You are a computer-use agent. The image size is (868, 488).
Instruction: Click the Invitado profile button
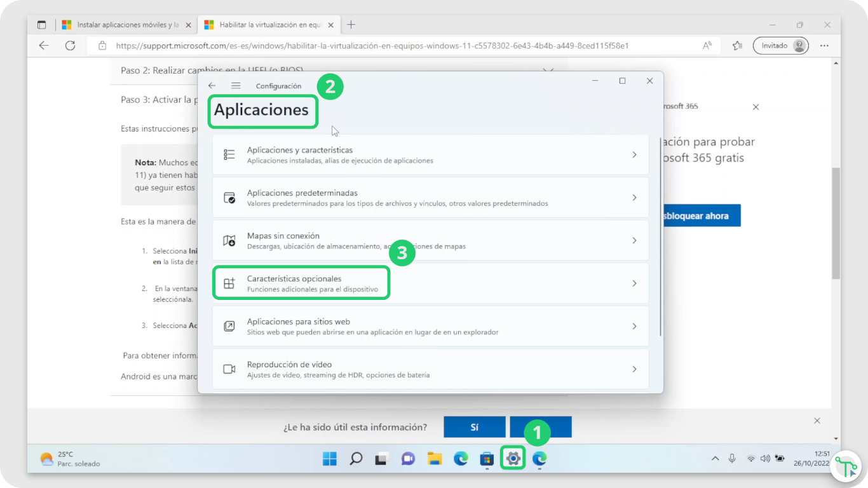(780, 46)
